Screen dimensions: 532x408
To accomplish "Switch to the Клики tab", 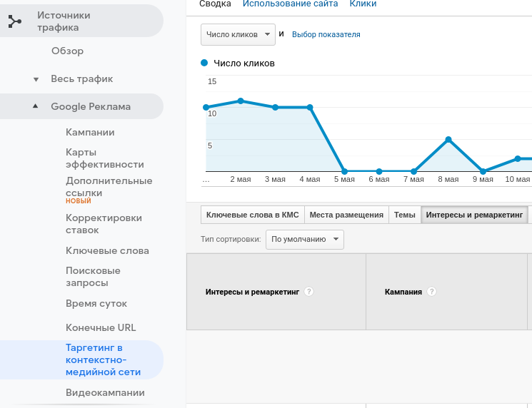I will (363, 4).
